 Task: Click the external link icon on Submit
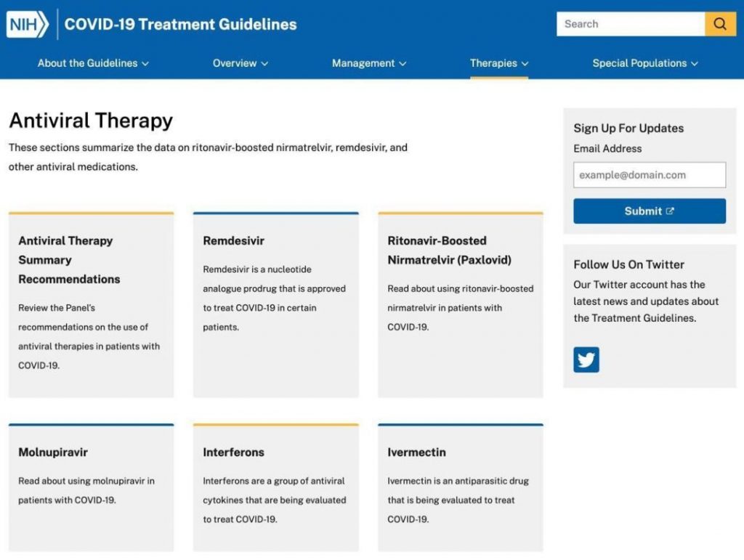670,211
